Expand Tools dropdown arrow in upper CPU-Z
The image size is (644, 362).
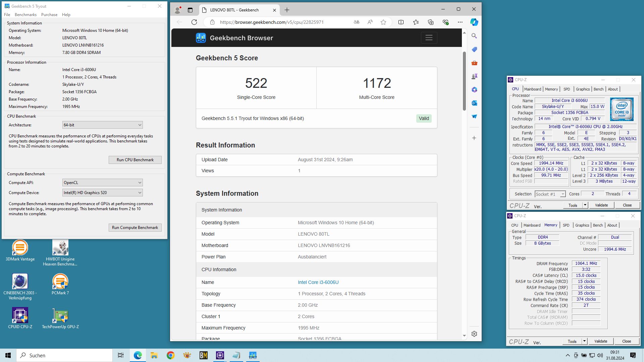(585, 205)
